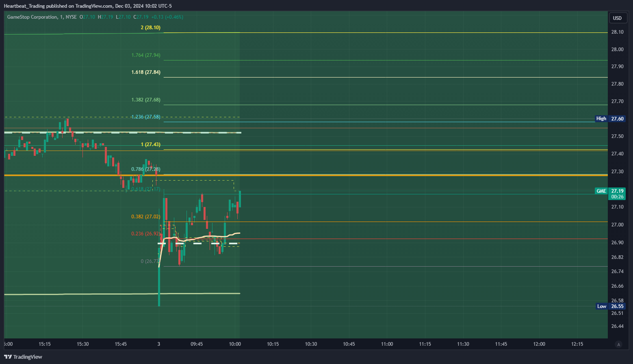Open the TradingView logo link
The image size is (633, 364).
tap(23, 357)
